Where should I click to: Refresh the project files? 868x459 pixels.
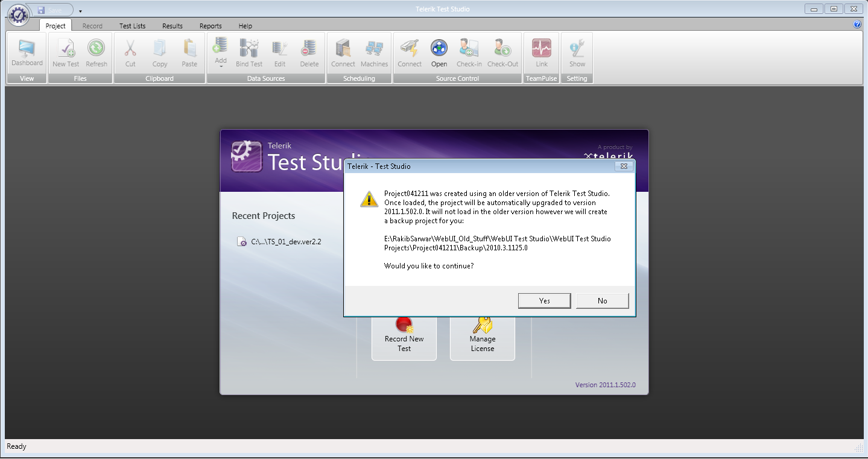click(x=97, y=53)
